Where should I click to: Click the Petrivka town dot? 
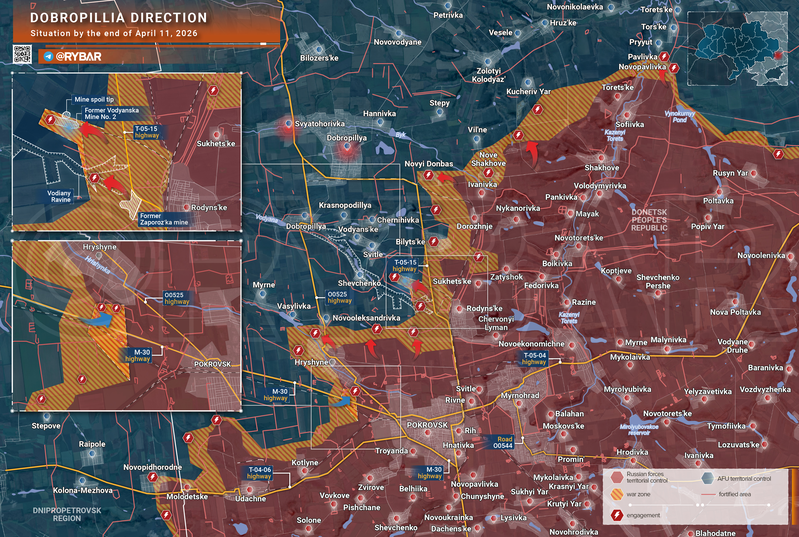448,6
